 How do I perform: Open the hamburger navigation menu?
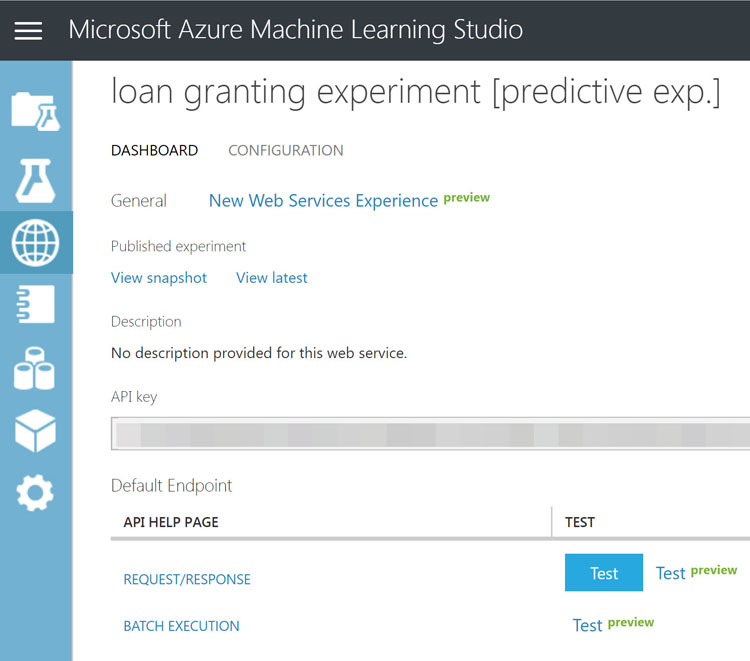tap(28, 31)
